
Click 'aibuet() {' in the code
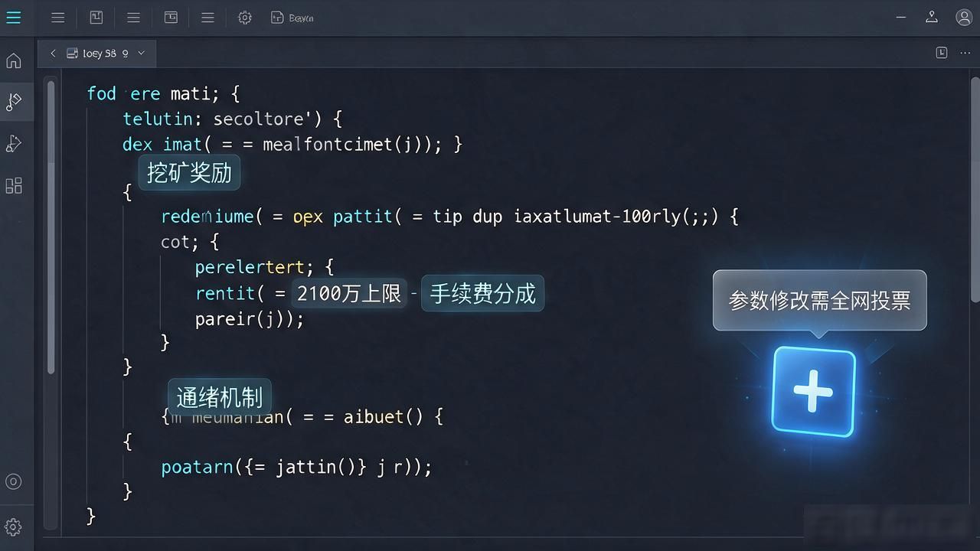click(393, 416)
